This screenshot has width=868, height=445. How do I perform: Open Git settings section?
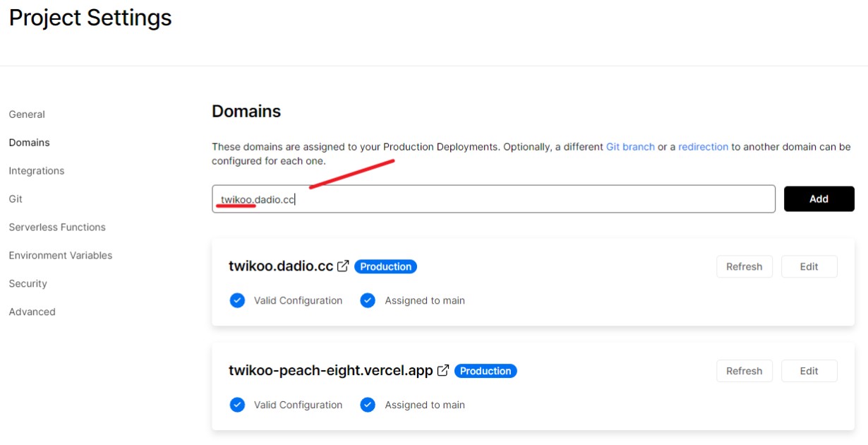click(x=16, y=199)
